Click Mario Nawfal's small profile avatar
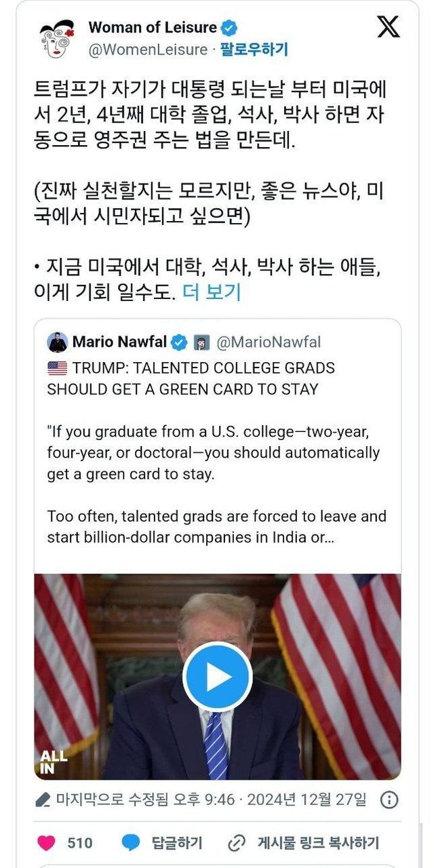Screen dimensions: 434x868 [x=58, y=342]
